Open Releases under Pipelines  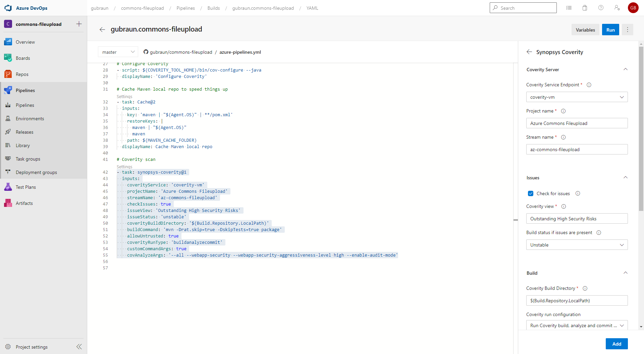tap(24, 132)
